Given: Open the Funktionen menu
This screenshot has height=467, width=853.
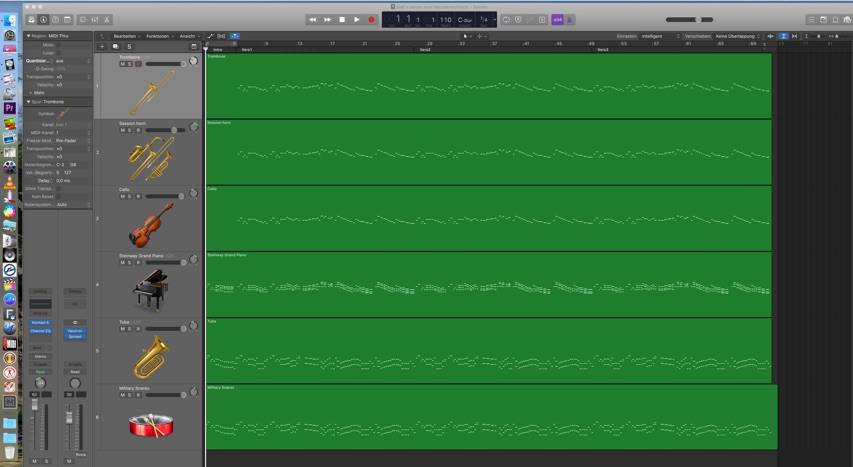Looking at the screenshot, I should (x=159, y=36).
